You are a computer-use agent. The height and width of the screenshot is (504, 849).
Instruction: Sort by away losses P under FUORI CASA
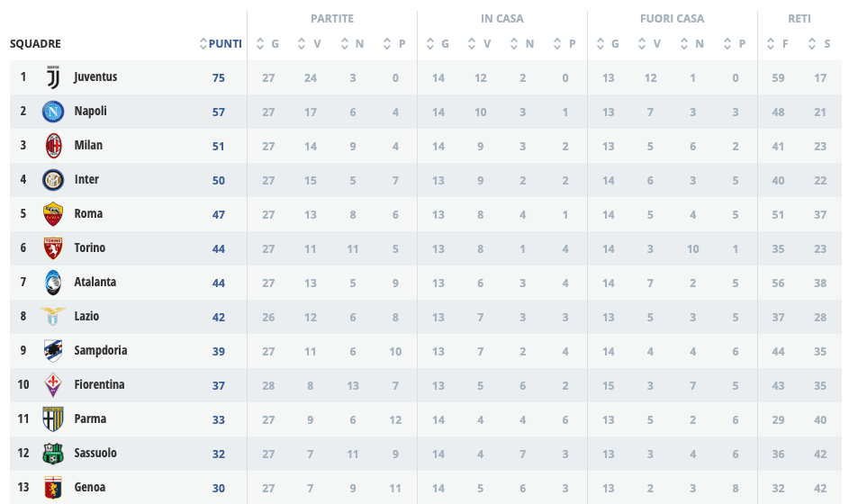coord(736,43)
